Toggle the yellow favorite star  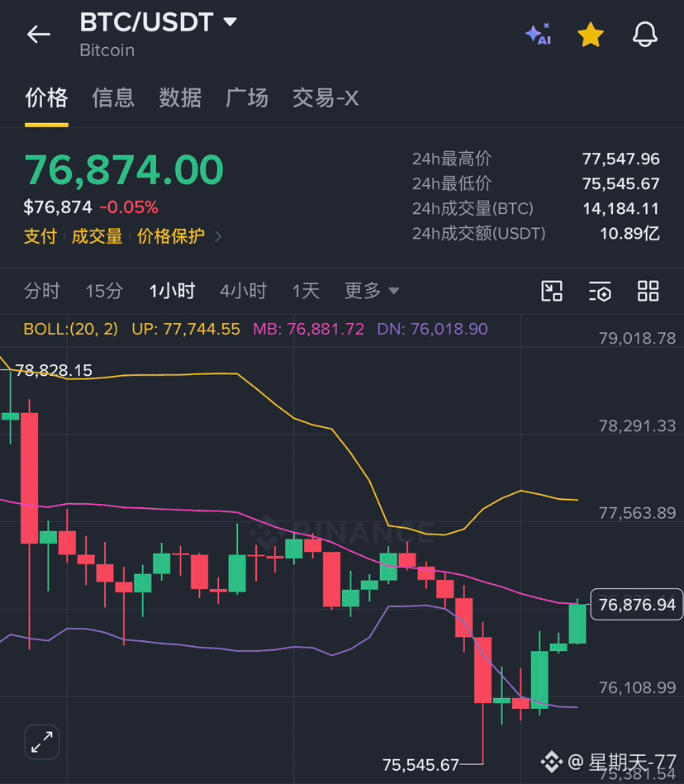point(591,35)
